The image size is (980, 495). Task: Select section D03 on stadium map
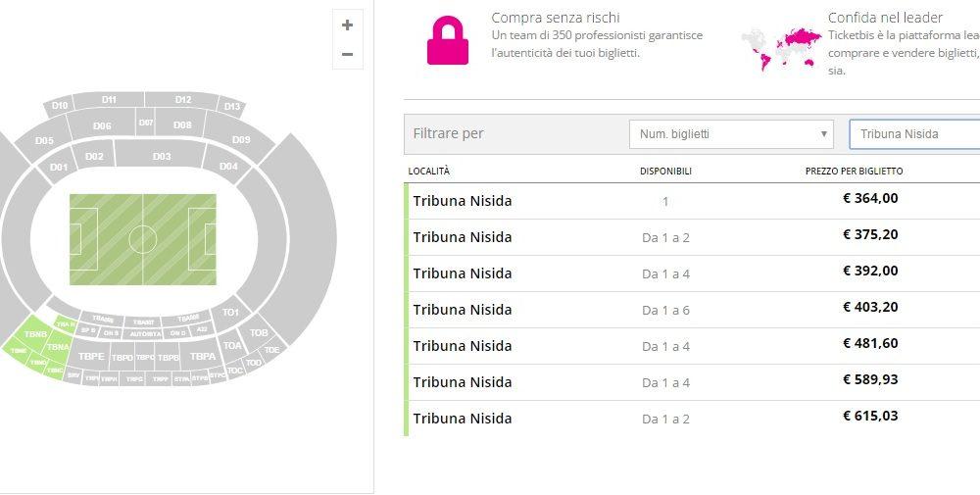click(x=162, y=157)
